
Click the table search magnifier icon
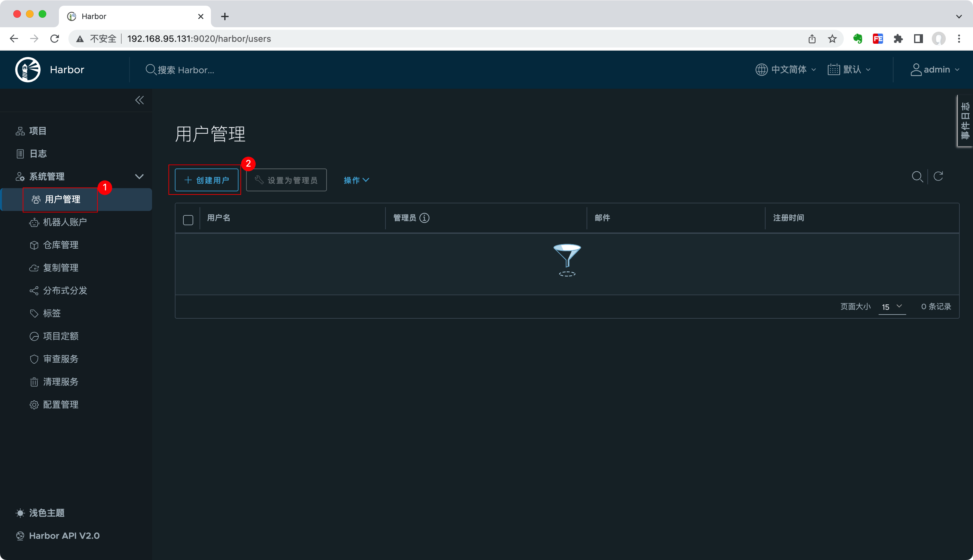point(917,176)
